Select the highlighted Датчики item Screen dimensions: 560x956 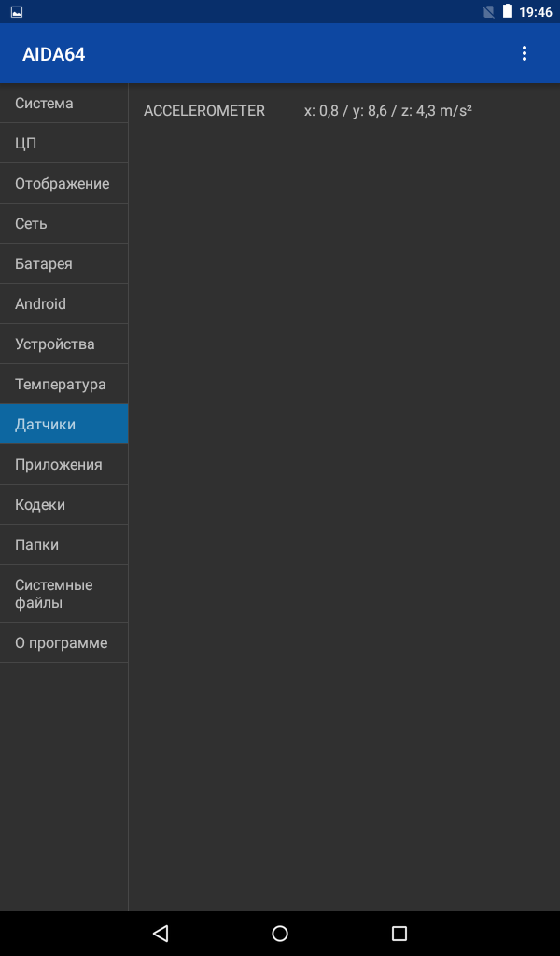[64, 425]
